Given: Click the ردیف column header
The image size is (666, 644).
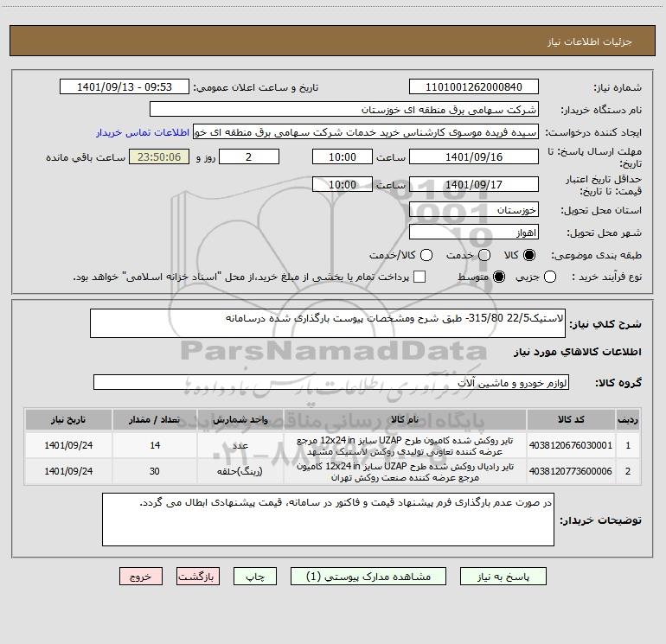Looking at the screenshot, I should click(628, 419).
